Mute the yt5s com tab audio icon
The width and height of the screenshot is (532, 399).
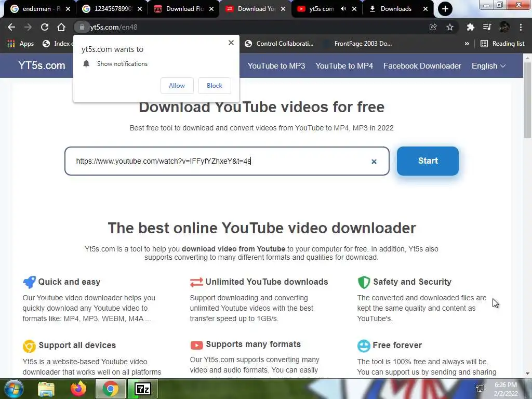(x=343, y=9)
